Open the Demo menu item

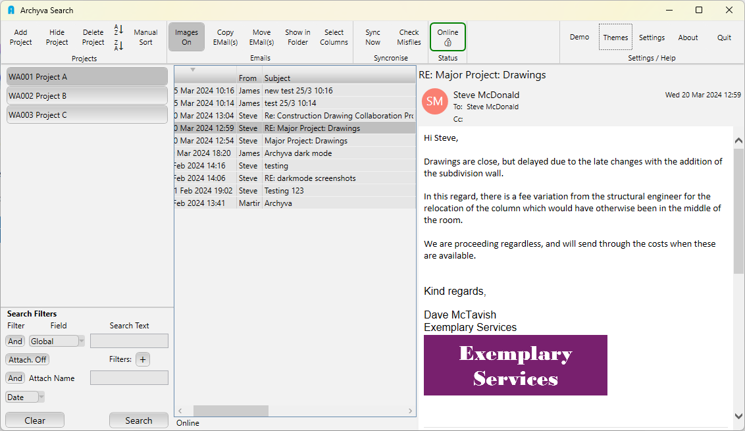(x=580, y=37)
